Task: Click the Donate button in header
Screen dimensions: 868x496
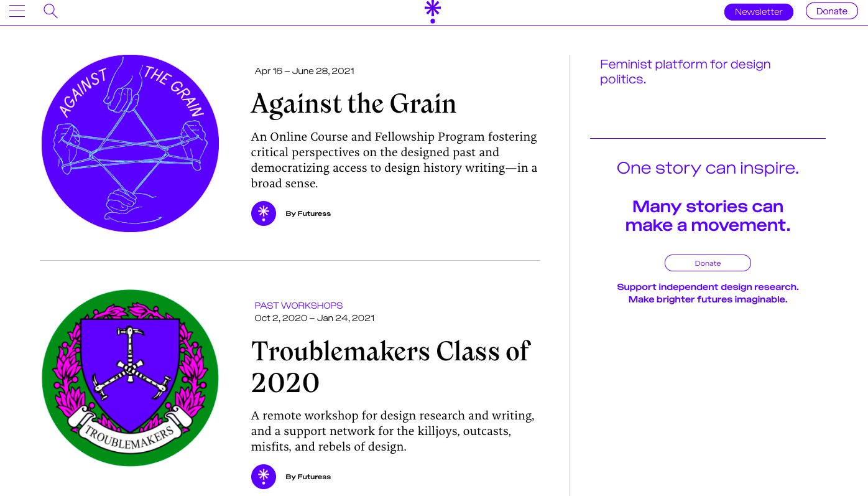Action: pyautogui.click(x=831, y=11)
